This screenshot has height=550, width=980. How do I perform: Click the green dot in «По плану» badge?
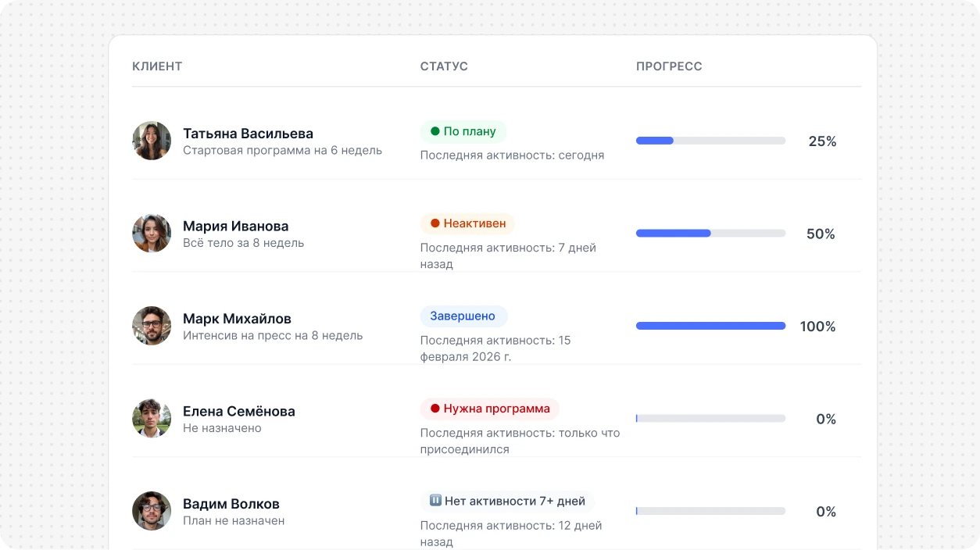(435, 131)
